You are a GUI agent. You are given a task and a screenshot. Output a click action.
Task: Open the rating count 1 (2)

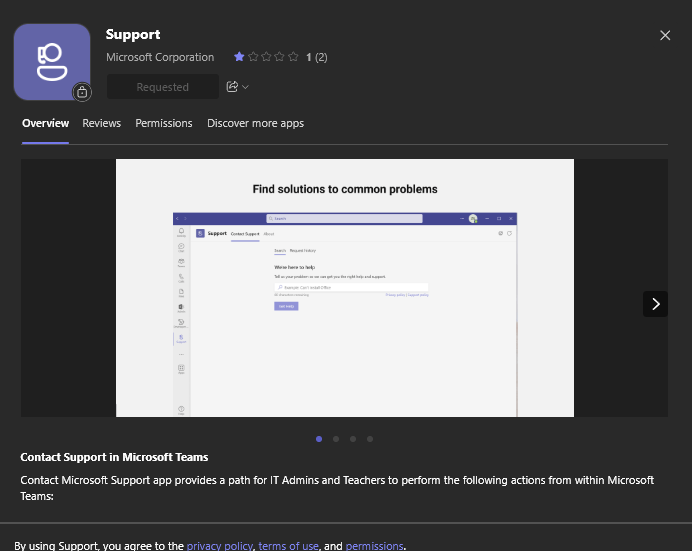click(317, 57)
